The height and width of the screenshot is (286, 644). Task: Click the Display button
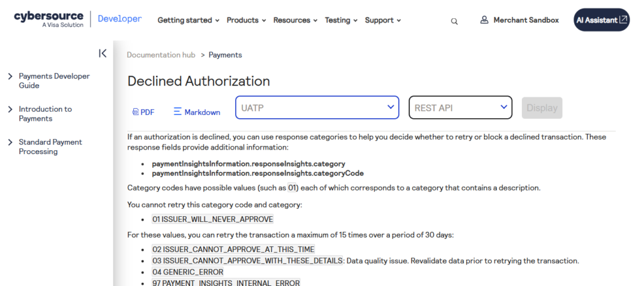pyautogui.click(x=541, y=107)
